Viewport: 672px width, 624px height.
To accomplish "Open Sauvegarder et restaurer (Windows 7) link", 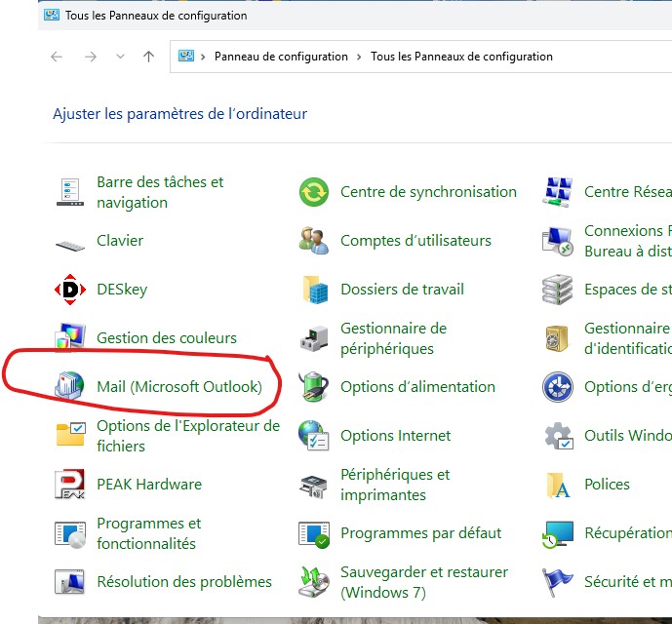I will (x=424, y=582).
